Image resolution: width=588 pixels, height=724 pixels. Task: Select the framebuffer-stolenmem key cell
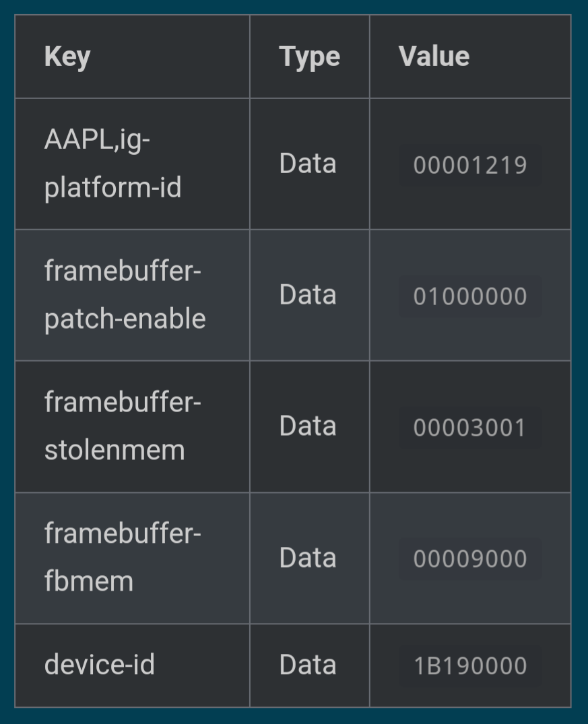click(x=123, y=426)
